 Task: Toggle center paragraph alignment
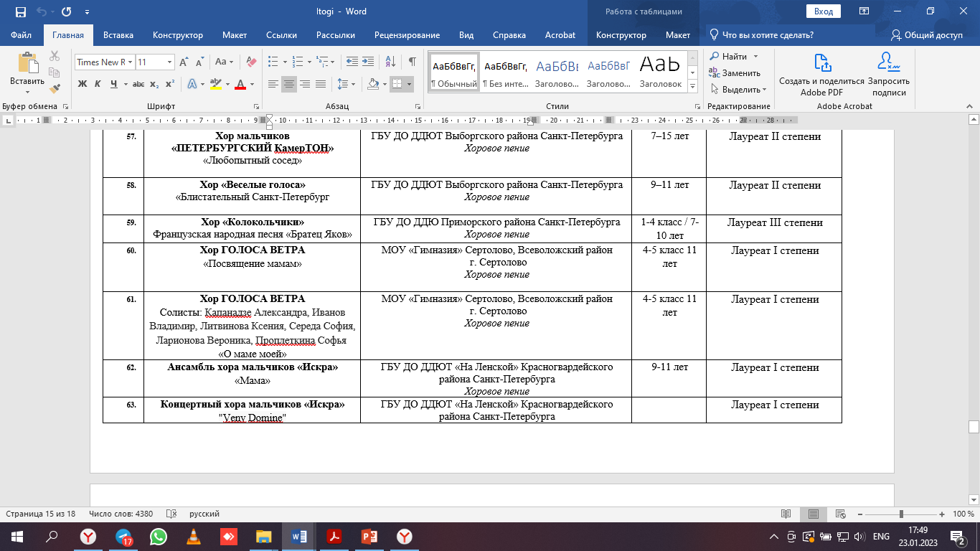[289, 84]
